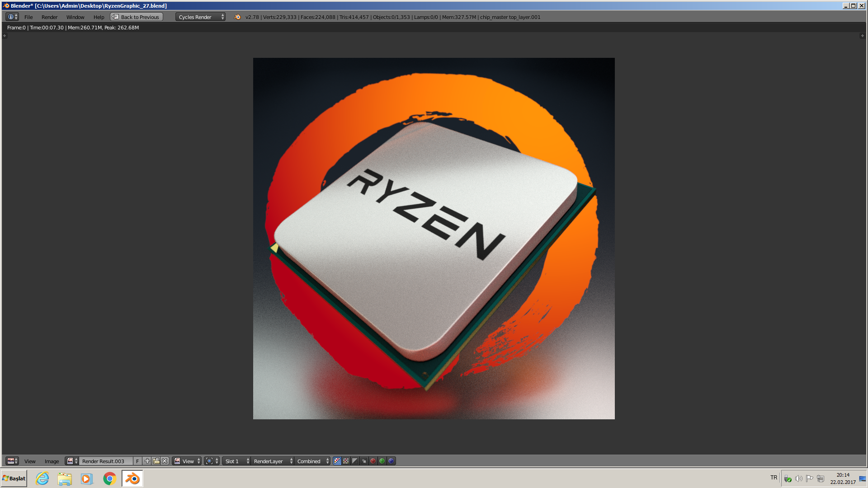The width and height of the screenshot is (868, 488).
Task: Click the render stats line in header
Action: (x=393, y=17)
